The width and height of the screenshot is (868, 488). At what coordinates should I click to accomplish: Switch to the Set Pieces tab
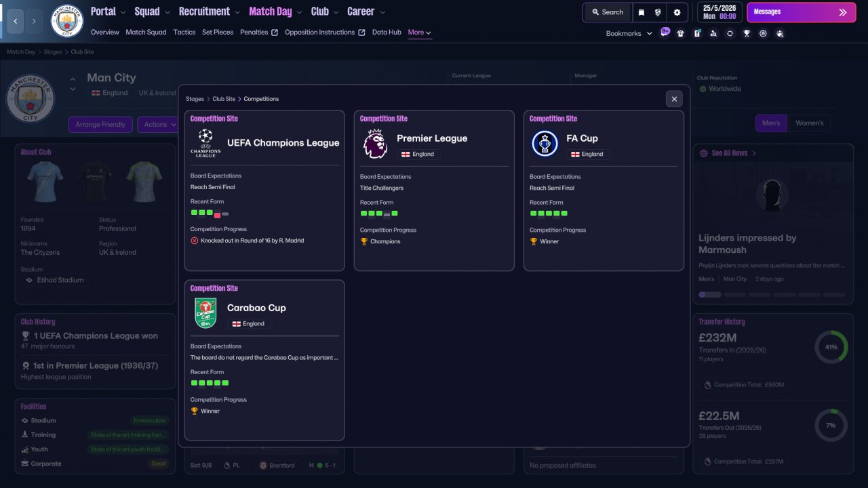pyautogui.click(x=218, y=33)
